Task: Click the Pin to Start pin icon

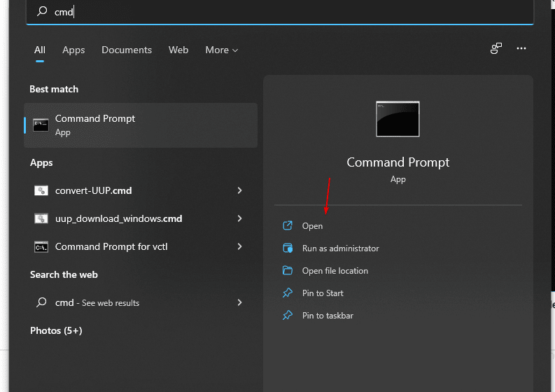Action: [x=287, y=293]
